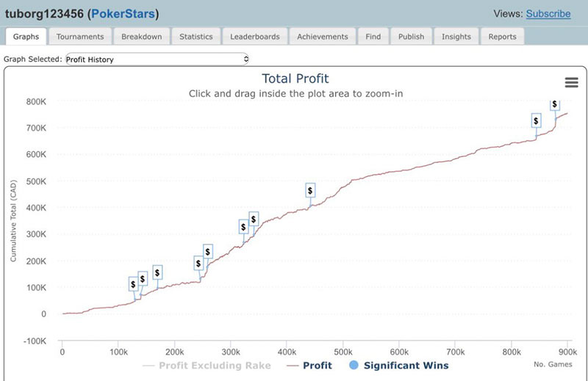Open the Graph Selected dropdown
This screenshot has height=381, width=588.
click(x=157, y=59)
